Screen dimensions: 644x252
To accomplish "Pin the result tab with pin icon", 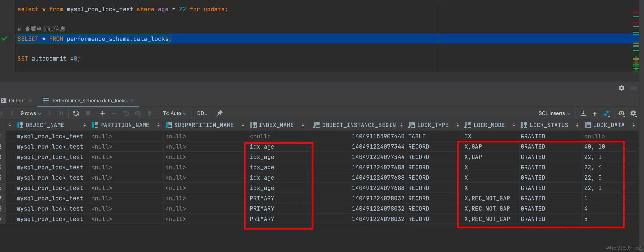I will (x=219, y=113).
